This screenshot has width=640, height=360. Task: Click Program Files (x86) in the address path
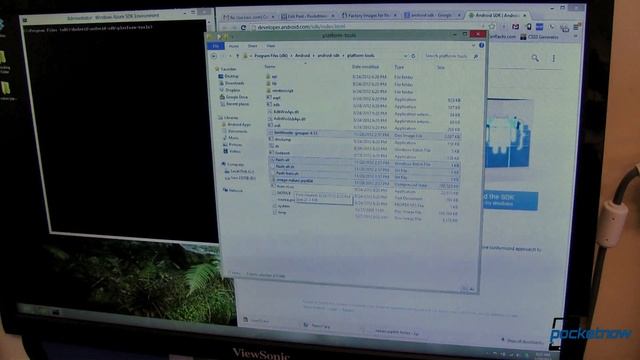(x=271, y=56)
